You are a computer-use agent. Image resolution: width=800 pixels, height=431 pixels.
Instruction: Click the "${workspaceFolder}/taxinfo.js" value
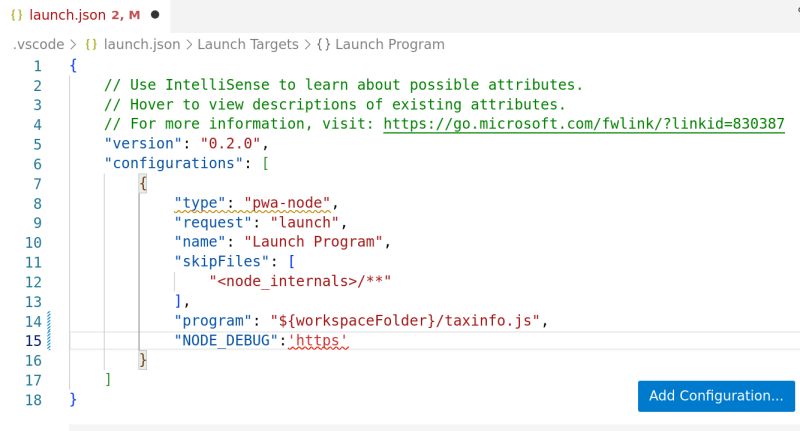click(406, 321)
